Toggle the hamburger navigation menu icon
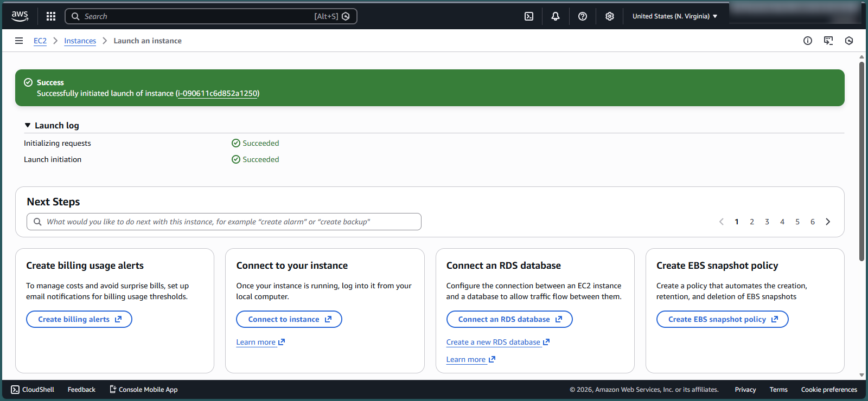 (19, 41)
